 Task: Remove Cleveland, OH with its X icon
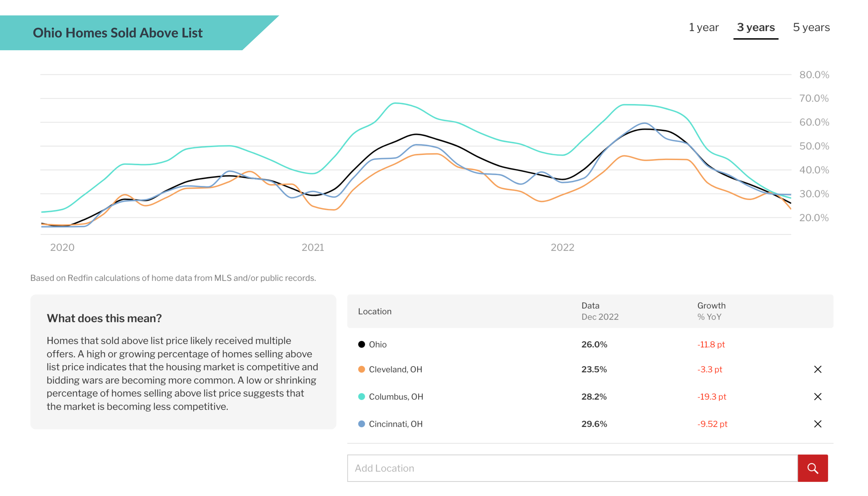click(818, 369)
